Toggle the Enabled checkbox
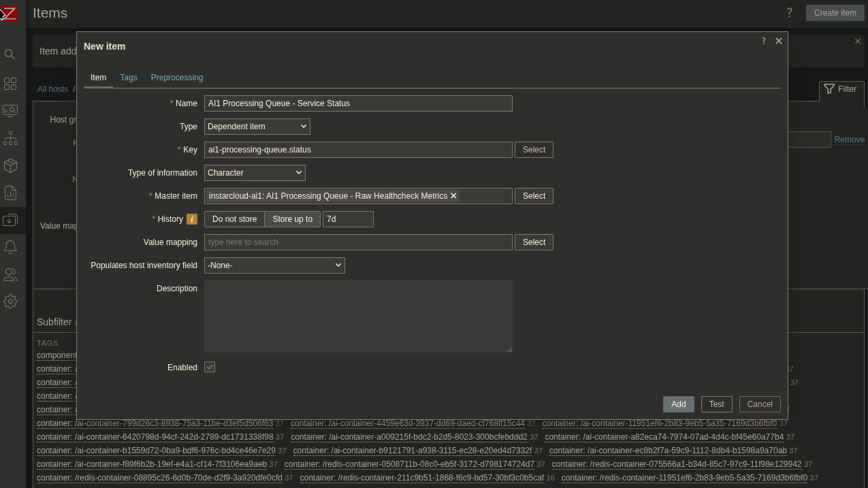This screenshot has width=868, height=488. click(210, 367)
